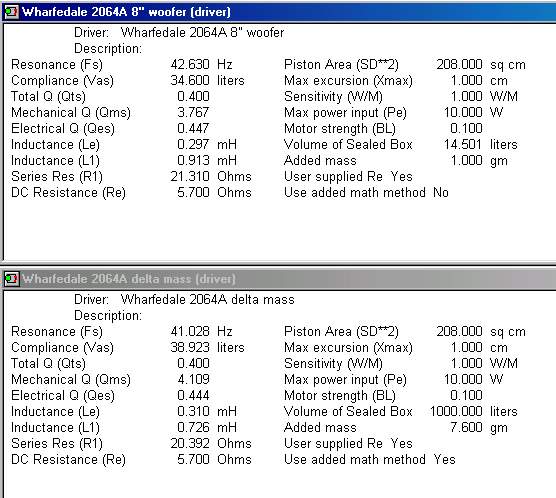Screen dimensions: 556x498
Task: Click Qes value 0.447
Action: tap(193, 128)
